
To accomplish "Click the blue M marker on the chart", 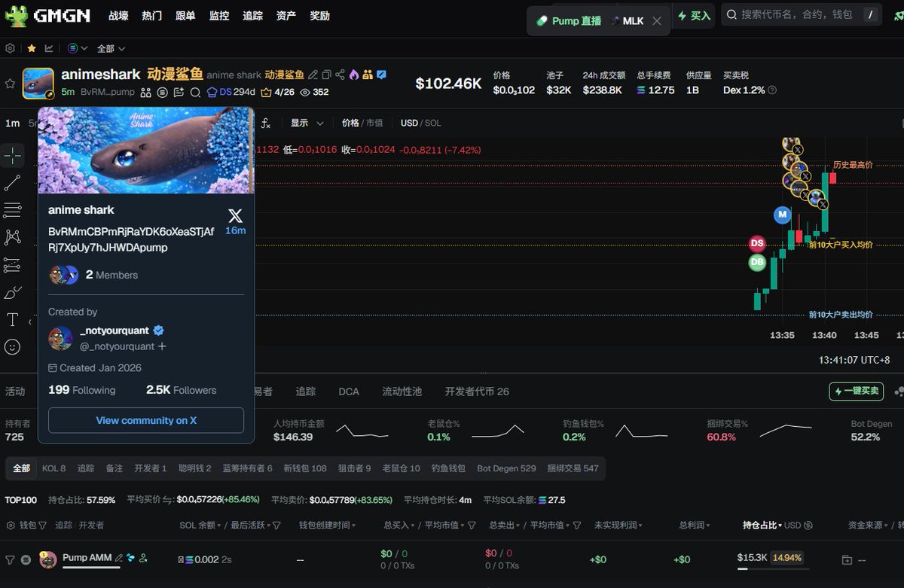I will [x=783, y=215].
